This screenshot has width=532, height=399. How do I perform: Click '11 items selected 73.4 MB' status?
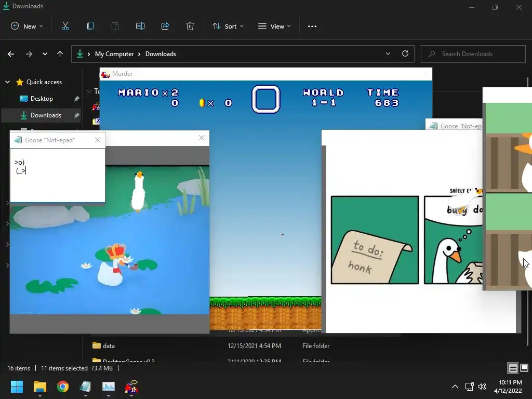77,368
